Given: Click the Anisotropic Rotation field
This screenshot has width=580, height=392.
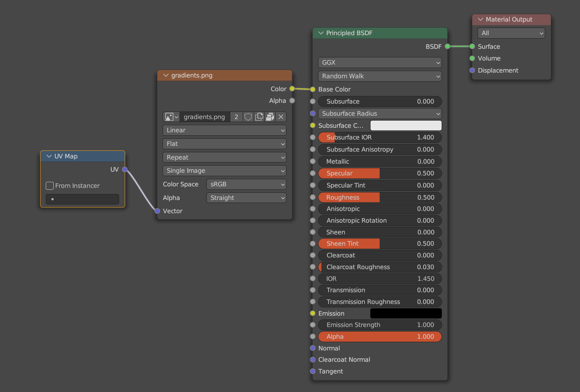Looking at the screenshot, I should tap(380, 220).
